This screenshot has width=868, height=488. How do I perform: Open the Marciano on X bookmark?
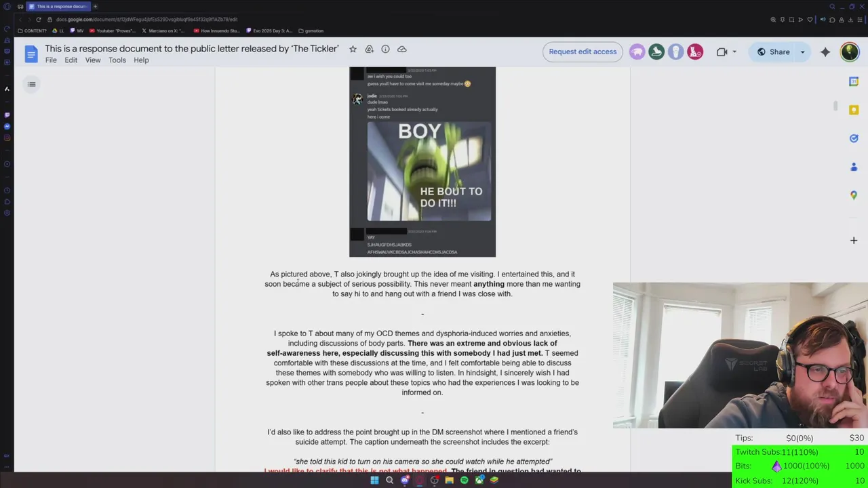coord(163,30)
